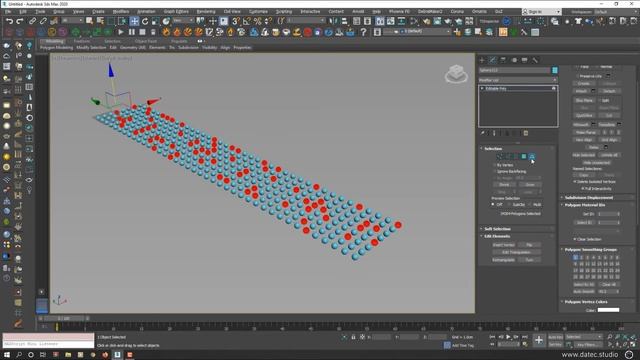Toggle the Delete Isolated Vertices checkbox
640x360 pixels.
click(x=575, y=182)
